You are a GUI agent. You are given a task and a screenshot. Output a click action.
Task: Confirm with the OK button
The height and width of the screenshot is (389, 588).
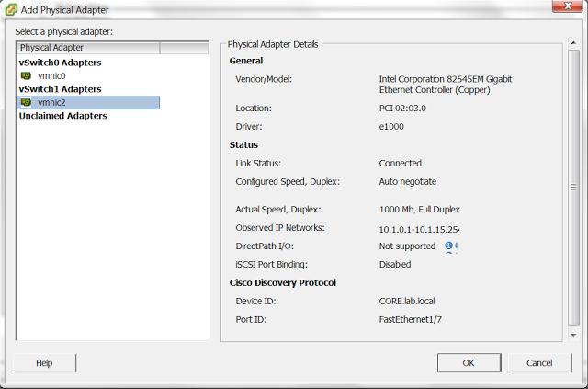click(x=469, y=363)
